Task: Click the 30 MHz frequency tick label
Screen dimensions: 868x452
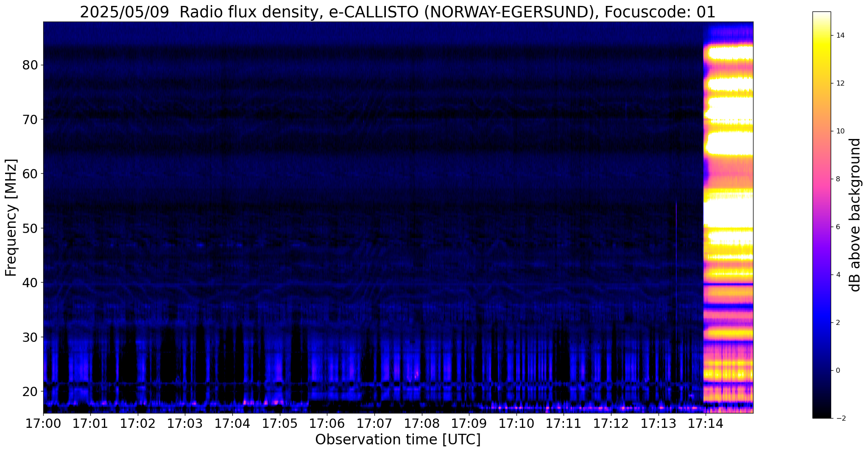Action: click(x=31, y=337)
